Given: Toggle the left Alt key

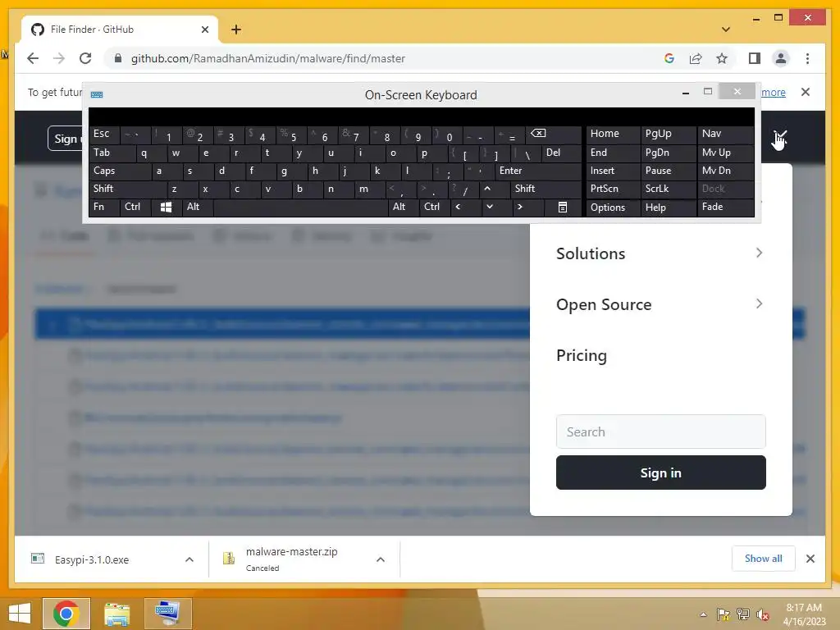Looking at the screenshot, I should (x=198, y=208).
